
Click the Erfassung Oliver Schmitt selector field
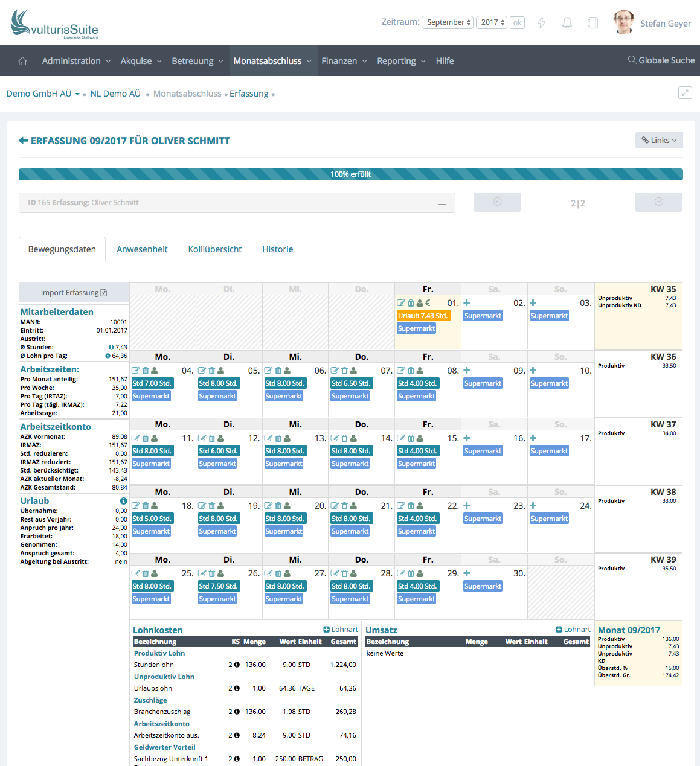[x=236, y=203]
